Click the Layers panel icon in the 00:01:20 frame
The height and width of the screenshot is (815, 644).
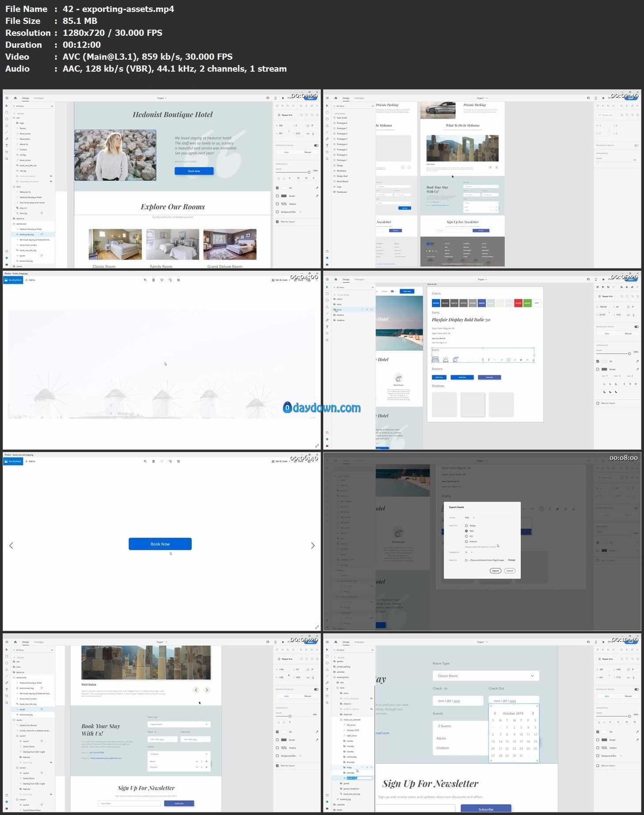coord(7,258)
